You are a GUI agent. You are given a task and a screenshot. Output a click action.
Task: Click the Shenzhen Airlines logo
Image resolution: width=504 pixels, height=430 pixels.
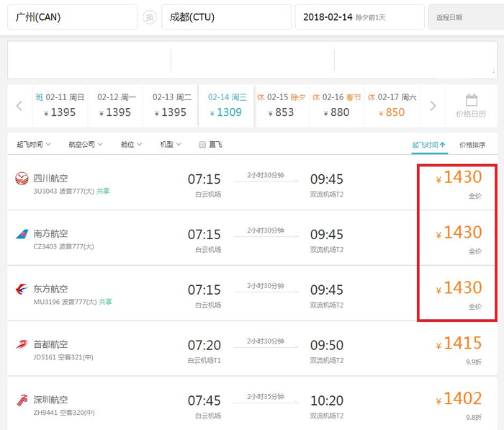(x=22, y=400)
